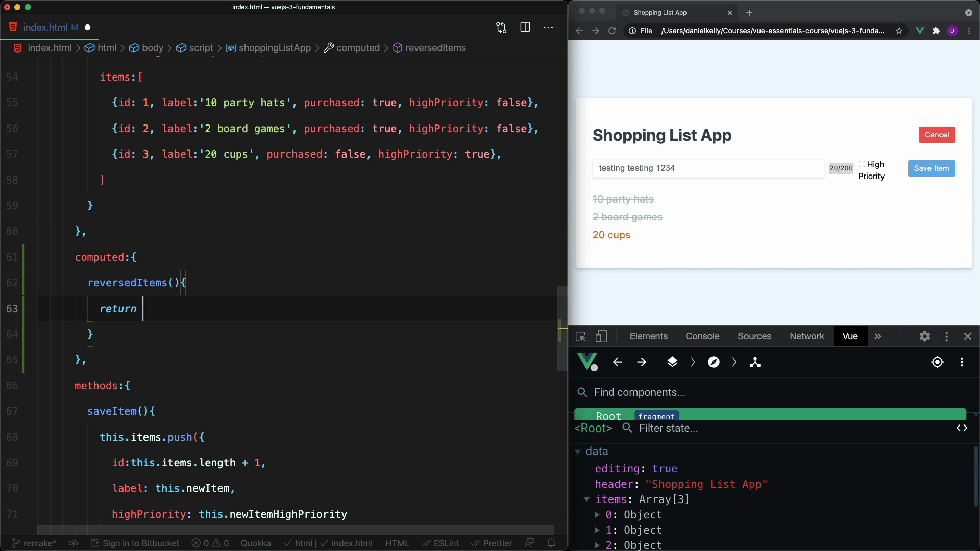The height and width of the screenshot is (551, 980).
Task: Open component in editor code icon
Action: 962,428
